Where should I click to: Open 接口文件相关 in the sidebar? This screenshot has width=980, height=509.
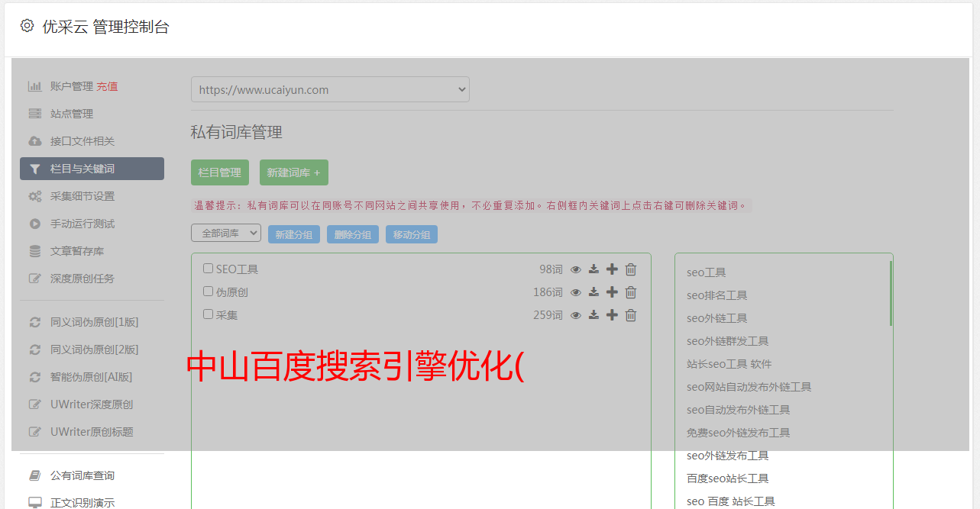[82, 141]
